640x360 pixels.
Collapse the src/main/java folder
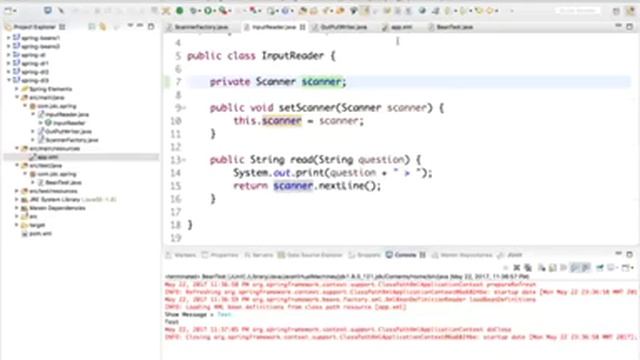coord(17,97)
